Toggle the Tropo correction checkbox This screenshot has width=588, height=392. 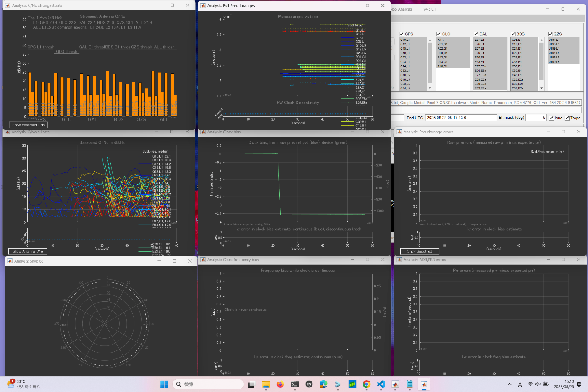(x=567, y=118)
